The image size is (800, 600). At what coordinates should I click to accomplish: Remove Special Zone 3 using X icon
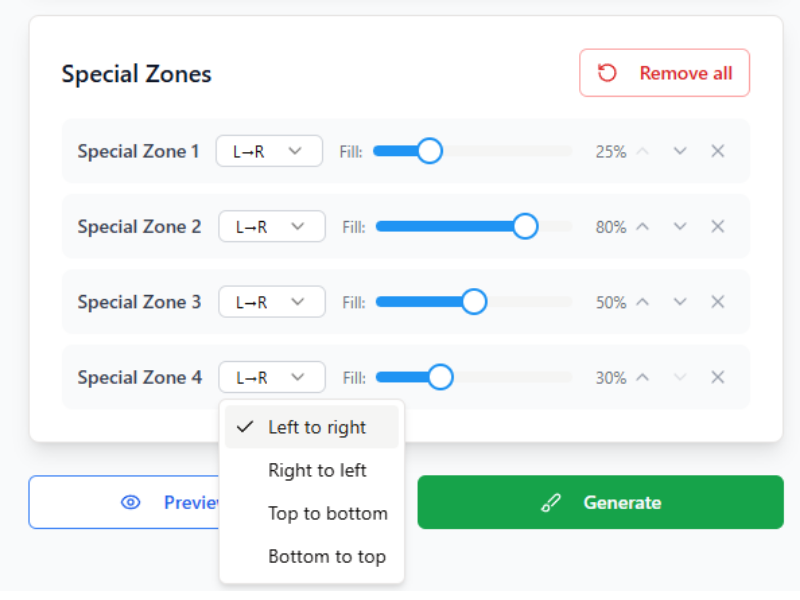click(717, 302)
